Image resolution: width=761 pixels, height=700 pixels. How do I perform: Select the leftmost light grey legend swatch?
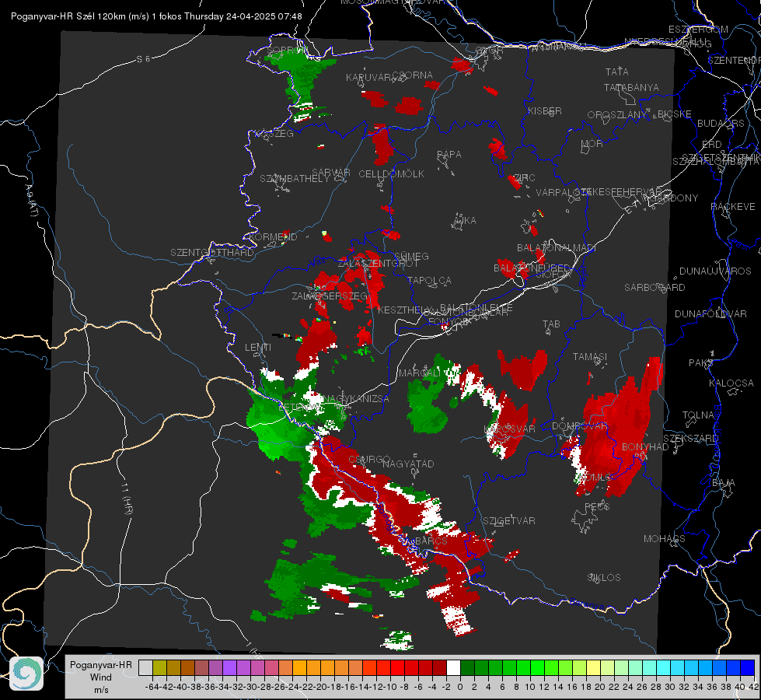pyautogui.click(x=145, y=667)
